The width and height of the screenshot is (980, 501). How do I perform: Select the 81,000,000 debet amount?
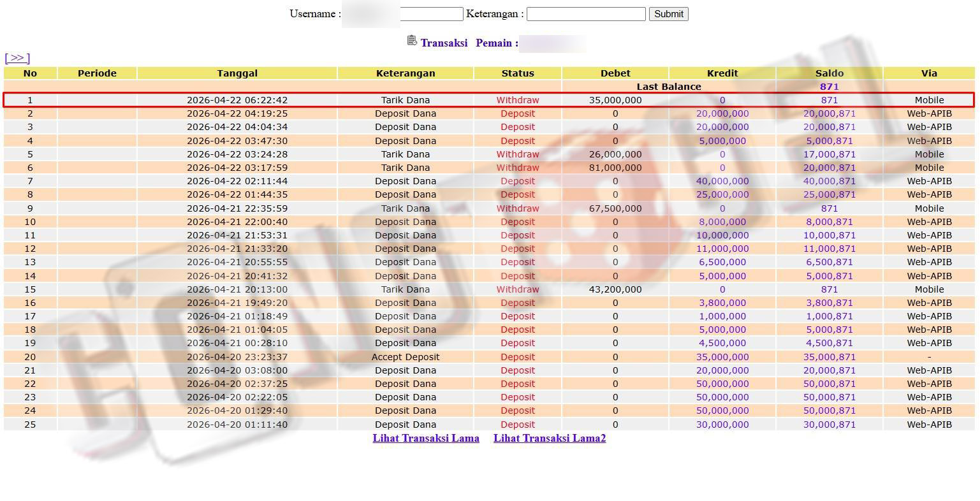tap(615, 168)
